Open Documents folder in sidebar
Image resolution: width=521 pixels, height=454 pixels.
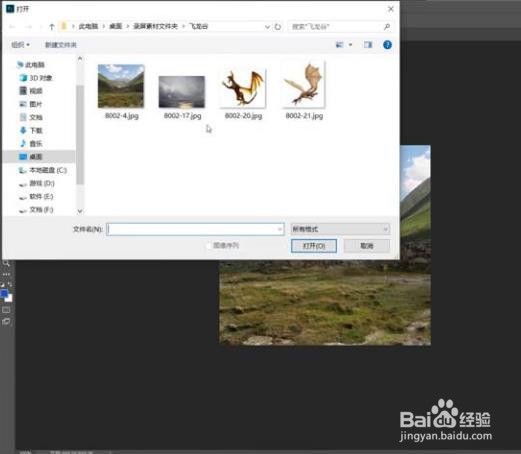tap(31, 117)
